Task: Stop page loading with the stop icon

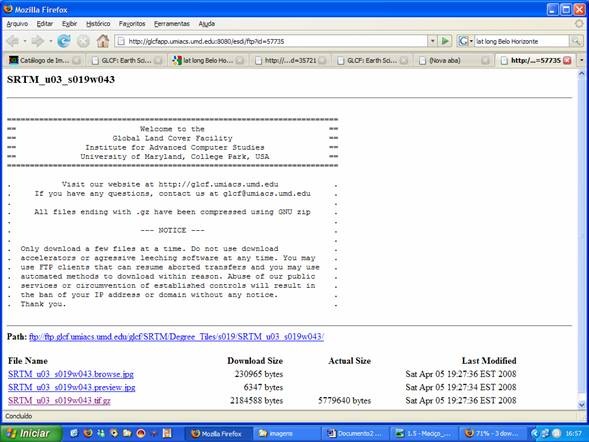Action: click(83, 41)
